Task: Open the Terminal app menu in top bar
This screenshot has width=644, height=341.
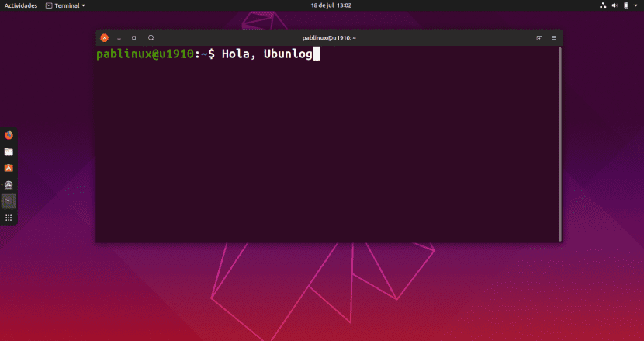Action: [66, 5]
